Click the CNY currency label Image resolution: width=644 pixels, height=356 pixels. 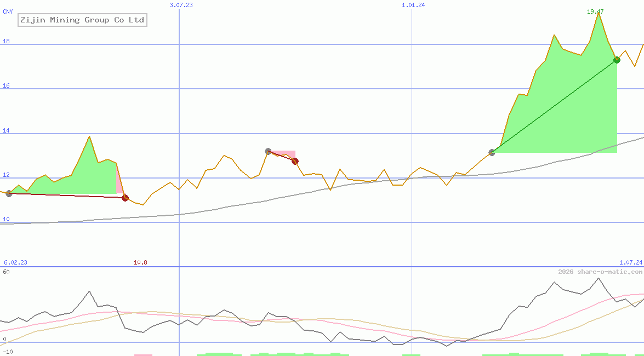click(x=8, y=11)
